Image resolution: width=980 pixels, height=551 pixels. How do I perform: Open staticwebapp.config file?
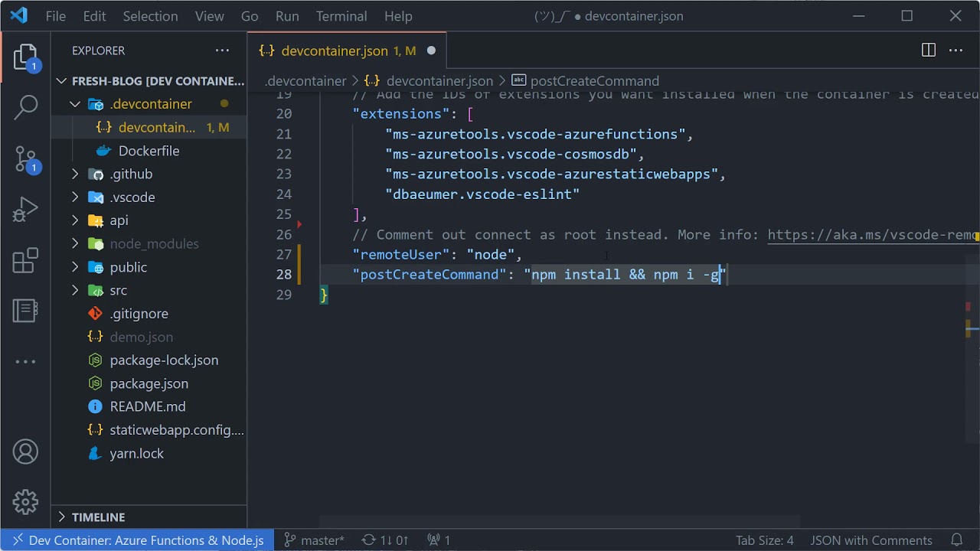[x=176, y=430]
